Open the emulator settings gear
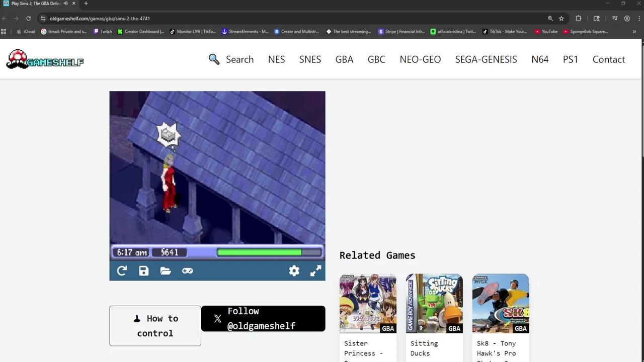Image resolution: width=644 pixels, height=362 pixels. [x=294, y=271]
